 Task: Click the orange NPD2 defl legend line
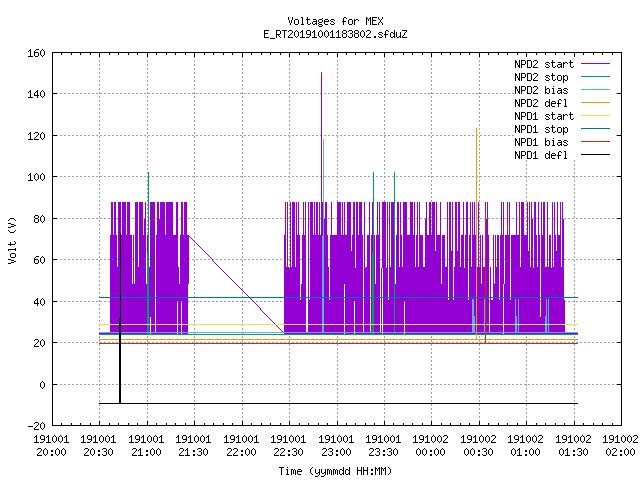click(596, 102)
